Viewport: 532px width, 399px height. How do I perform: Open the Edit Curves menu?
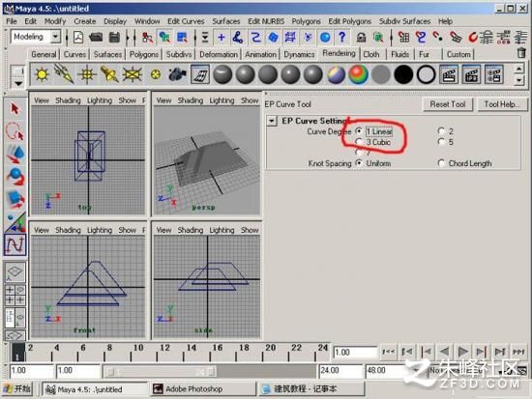coord(186,21)
